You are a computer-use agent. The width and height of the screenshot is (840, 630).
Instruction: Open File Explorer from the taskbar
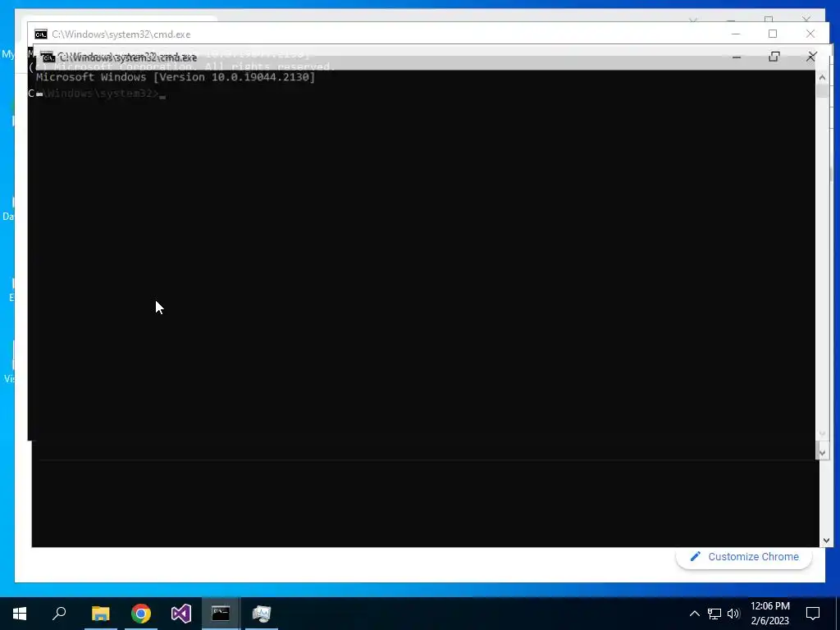click(x=100, y=614)
